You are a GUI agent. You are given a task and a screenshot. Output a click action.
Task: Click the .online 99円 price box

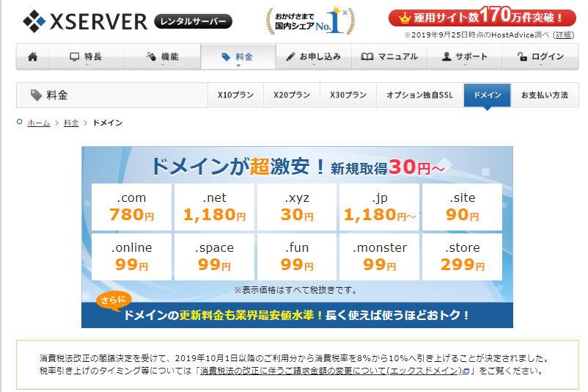[x=132, y=257]
